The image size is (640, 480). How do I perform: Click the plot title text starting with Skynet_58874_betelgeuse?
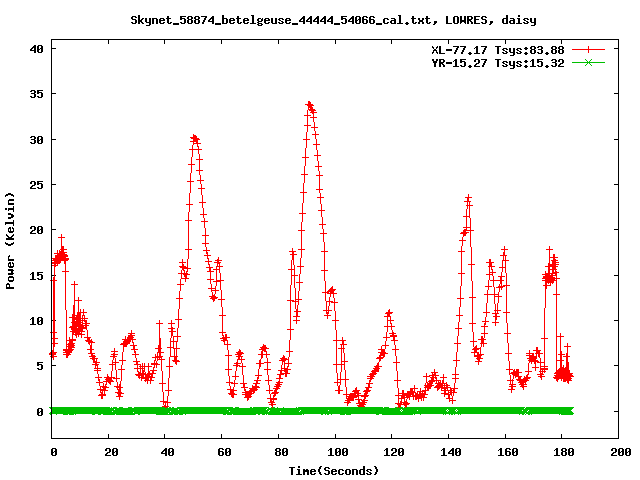point(333,20)
